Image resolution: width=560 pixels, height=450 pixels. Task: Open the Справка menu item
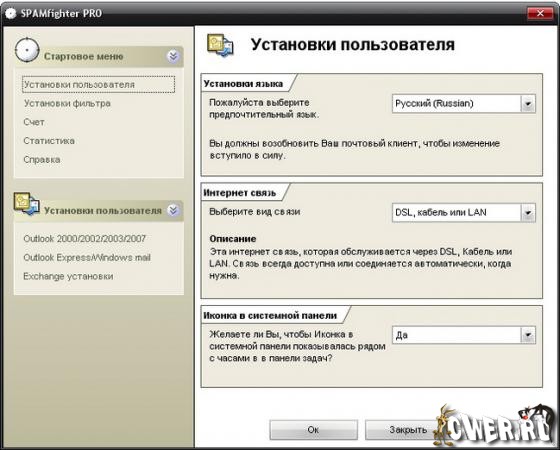coord(42,159)
